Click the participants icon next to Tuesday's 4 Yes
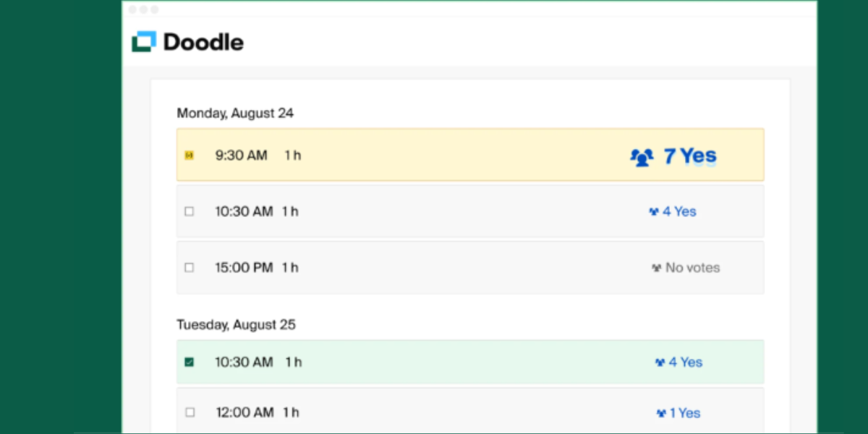 [659, 362]
